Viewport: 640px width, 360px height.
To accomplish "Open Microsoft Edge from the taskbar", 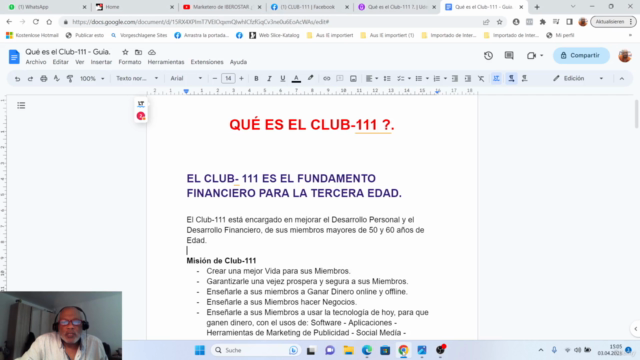I will [x=367, y=350].
